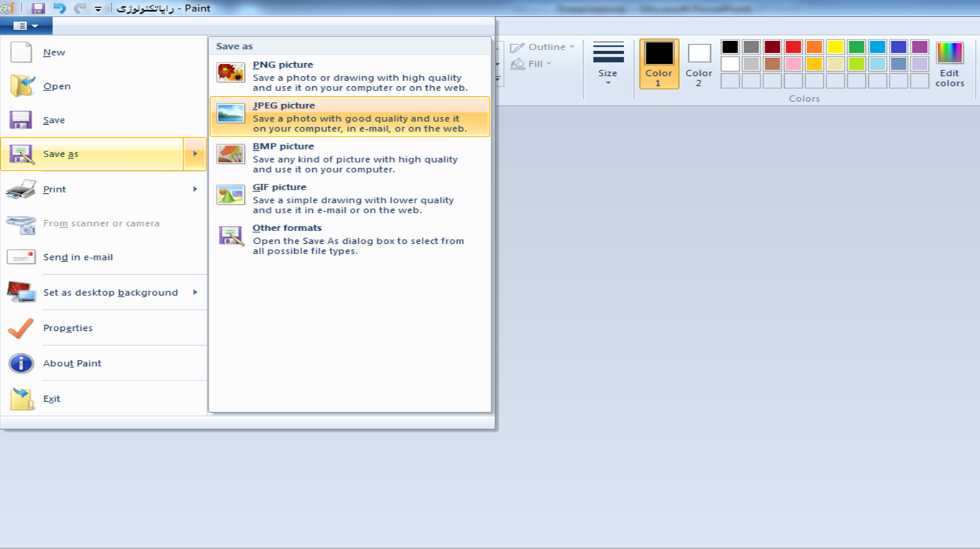Select Color 1 as active color
The image size is (980, 549).
[659, 64]
